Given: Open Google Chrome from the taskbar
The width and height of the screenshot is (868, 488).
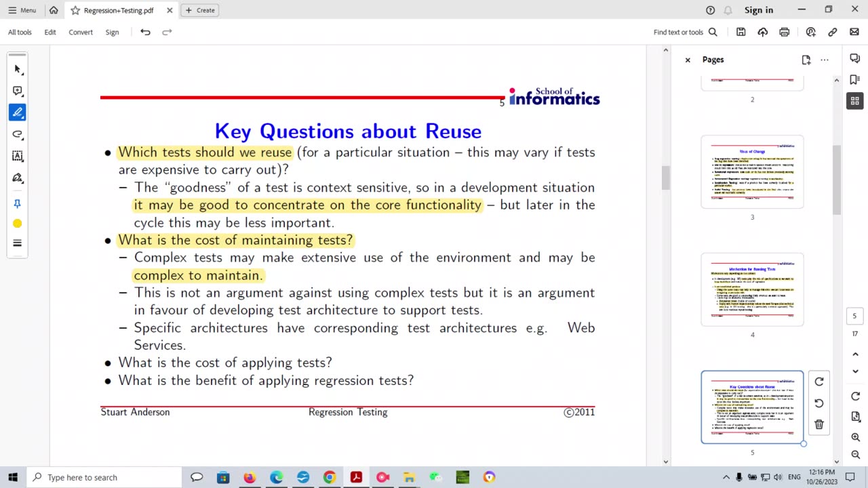Looking at the screenshot, I should 330,477.
